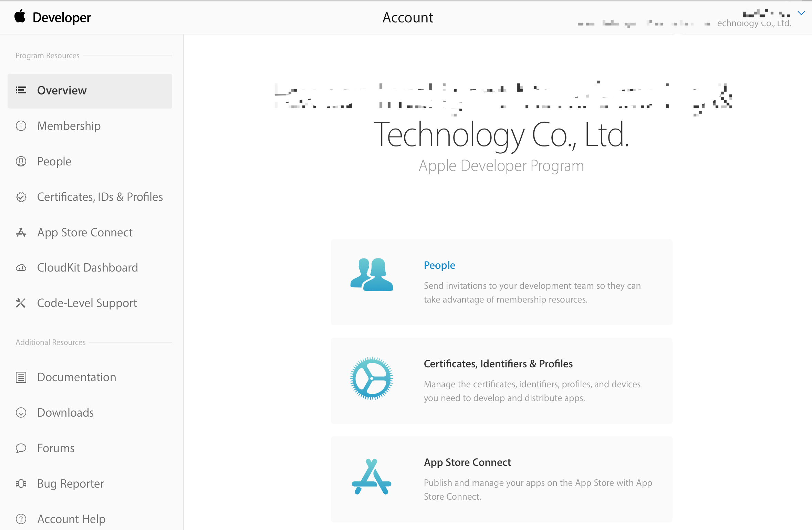Click the Overview list icon

[21, 90]
